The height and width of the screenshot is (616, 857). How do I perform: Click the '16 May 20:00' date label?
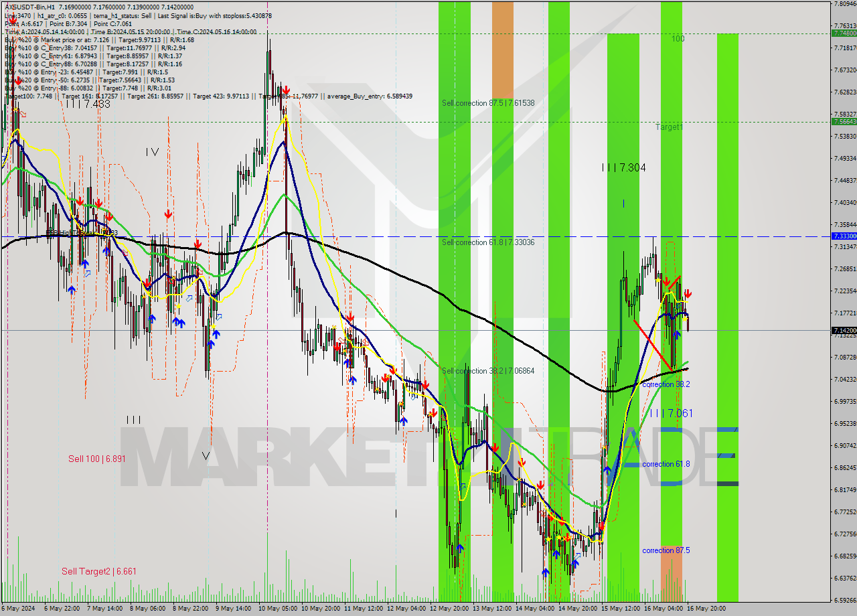(x=706, y=609)
